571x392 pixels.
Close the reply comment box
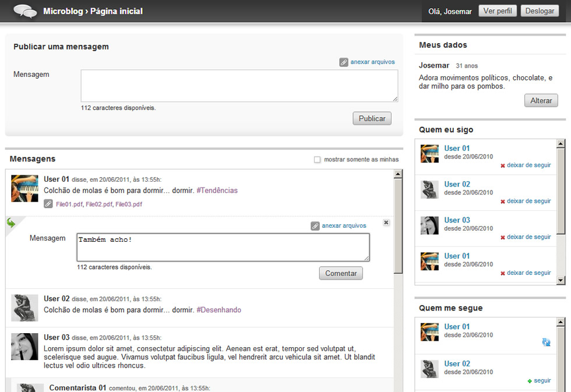pos(386,223)
